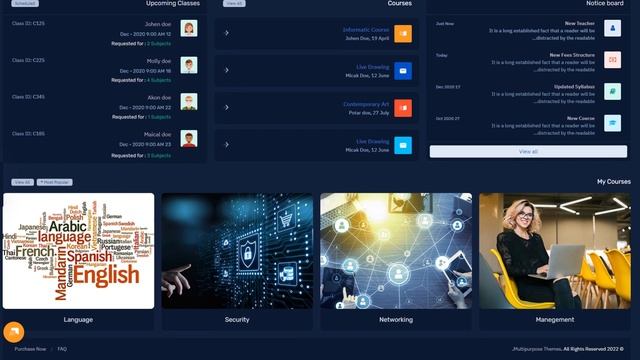The image size is (640, 360).
Task: Click the Updated Syllabus notice icon
Action: [612, 91]
